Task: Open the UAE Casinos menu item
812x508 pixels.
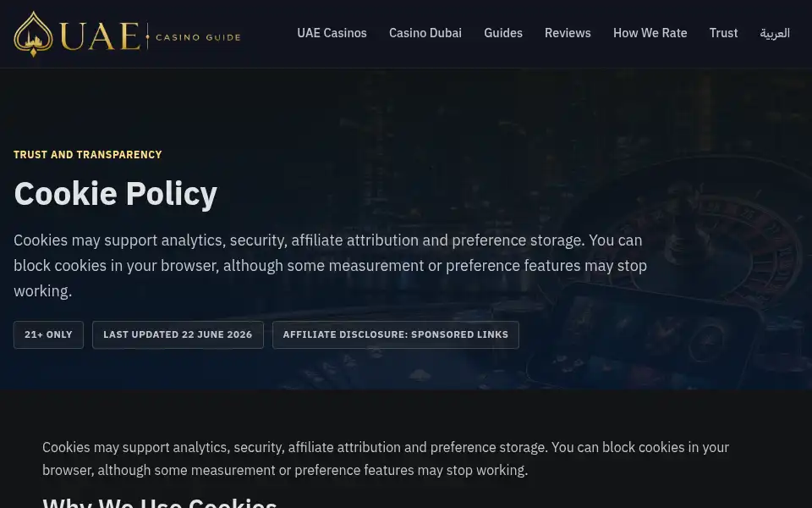Action: coord(332,33)
